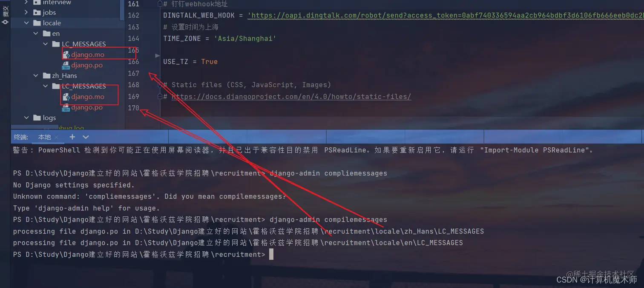Open the oapi.dingtalk.com webhook URL
644x288 pixels.
[446, 15]
